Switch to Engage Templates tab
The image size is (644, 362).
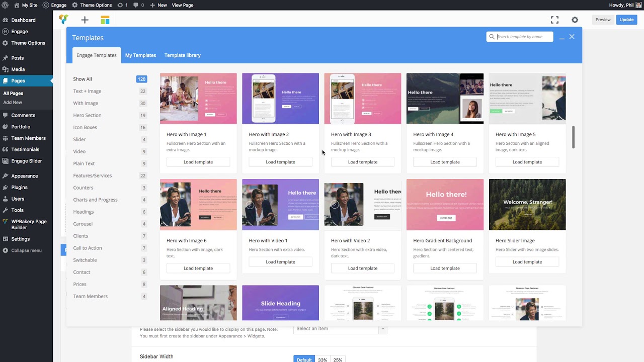tap(97, 55)
